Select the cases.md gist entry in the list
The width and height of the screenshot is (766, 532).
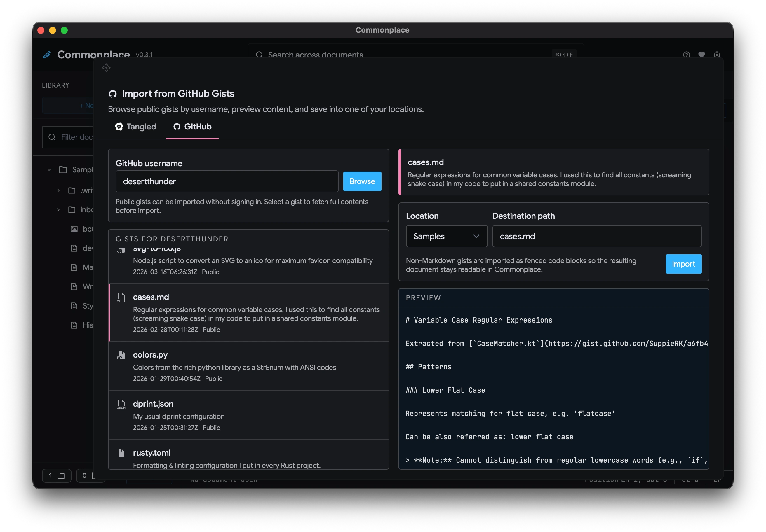pyautogui.click(x=248, y=312)
